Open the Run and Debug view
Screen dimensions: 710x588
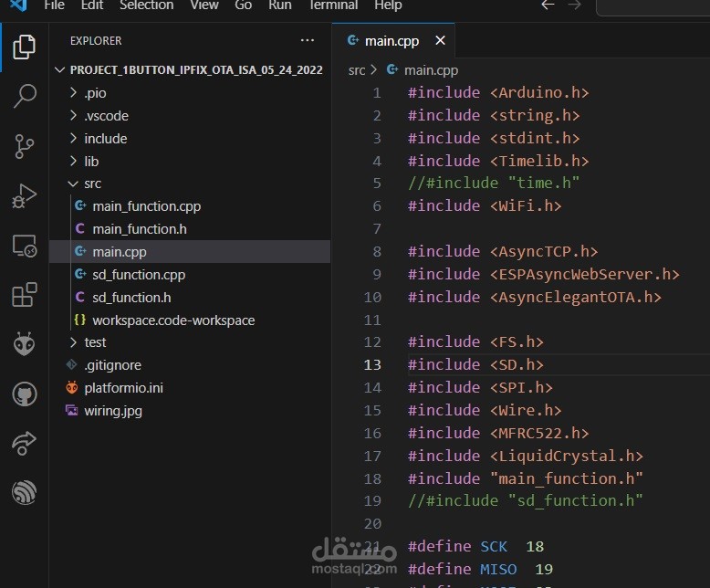24,196
